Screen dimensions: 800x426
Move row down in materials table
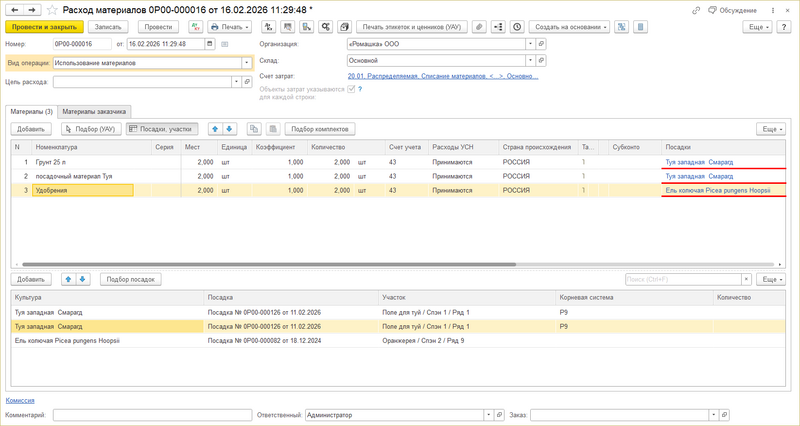(x=229, y=129)
